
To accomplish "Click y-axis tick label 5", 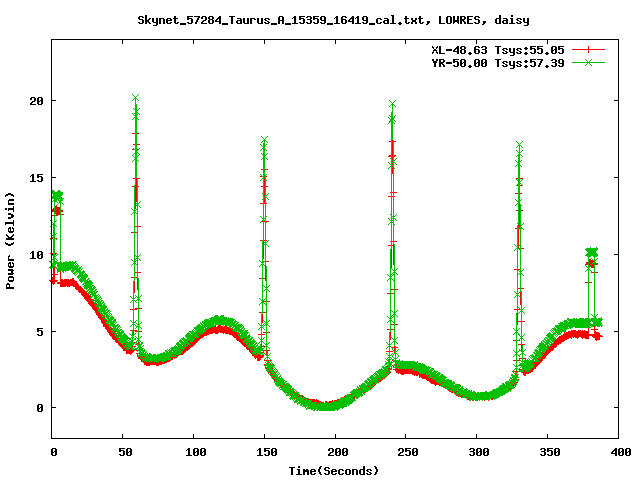I will [x=40, y=331].
